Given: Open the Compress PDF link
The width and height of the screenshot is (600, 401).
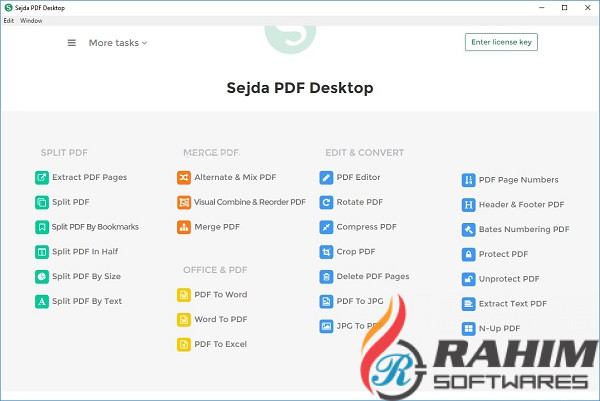Looking at the screenshot, I should pos(367,227).
